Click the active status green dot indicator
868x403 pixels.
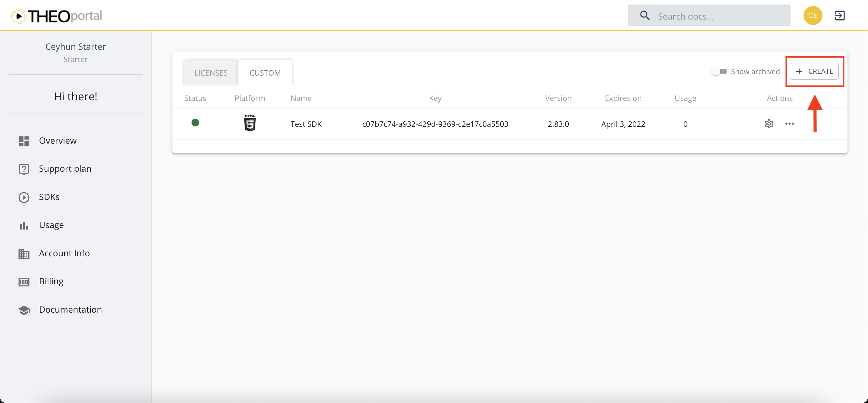point(195,123)
